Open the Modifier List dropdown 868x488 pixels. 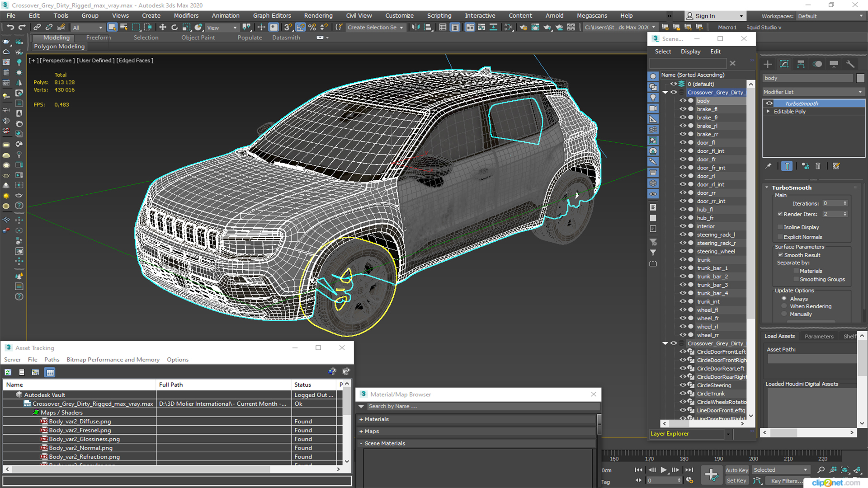pos(813,92)
